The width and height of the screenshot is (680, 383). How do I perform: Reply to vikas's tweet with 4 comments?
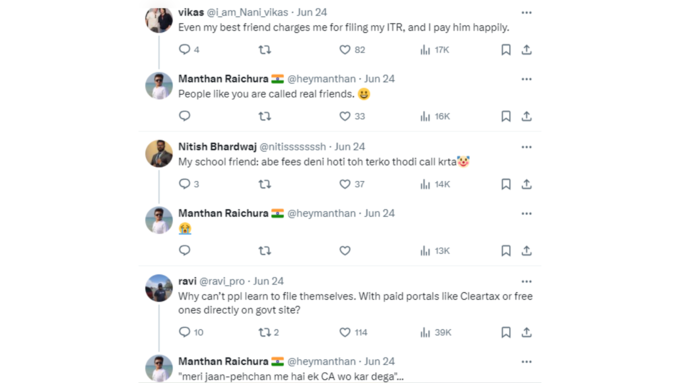(189, 49)
